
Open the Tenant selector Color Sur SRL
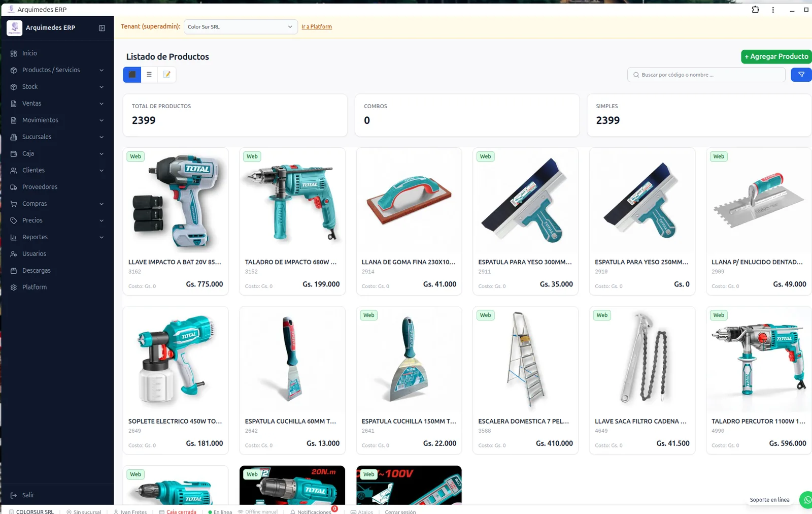241,27
